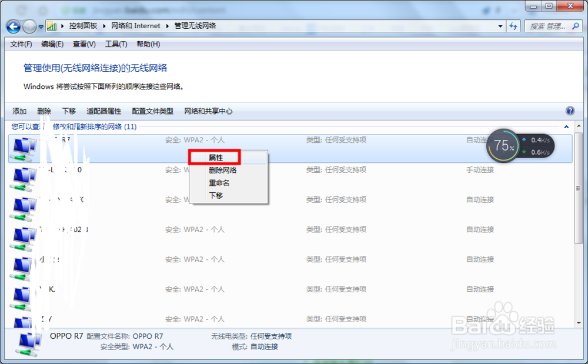Collapse the networks group with the chevron arrow
The image size is (588, 364).
566,126
